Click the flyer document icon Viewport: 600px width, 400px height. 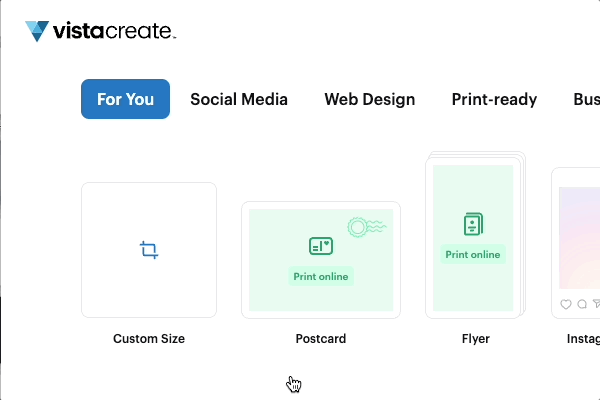[473, 224]
